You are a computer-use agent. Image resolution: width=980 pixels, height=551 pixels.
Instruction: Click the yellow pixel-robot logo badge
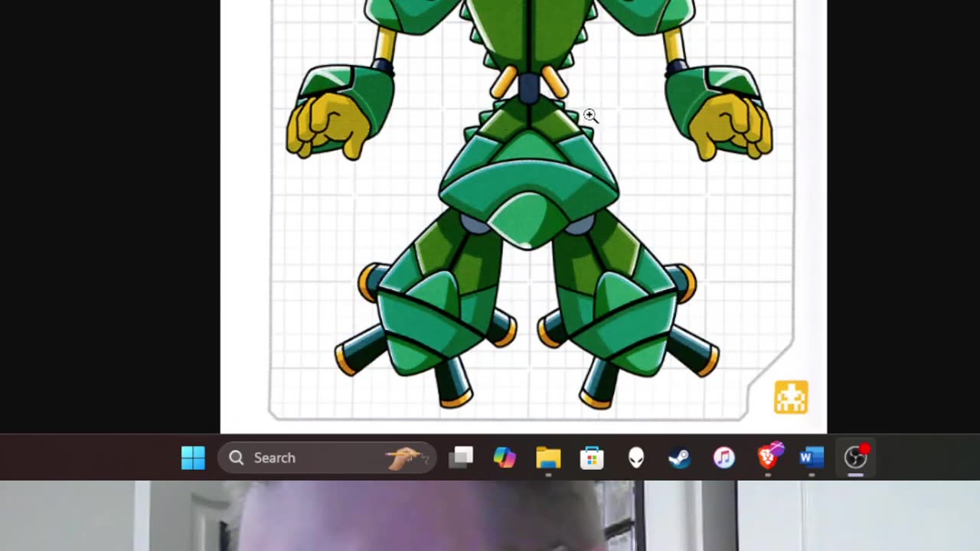click(791, 397)
